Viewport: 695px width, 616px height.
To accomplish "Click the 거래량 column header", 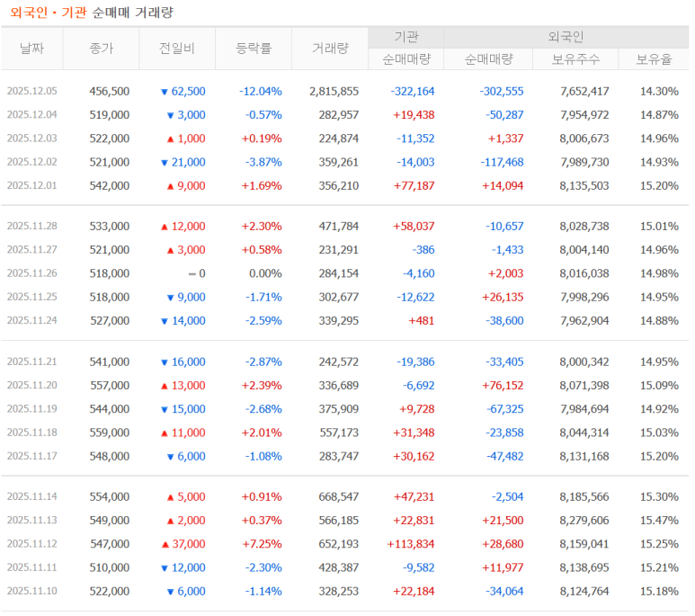I will point(330,49).
